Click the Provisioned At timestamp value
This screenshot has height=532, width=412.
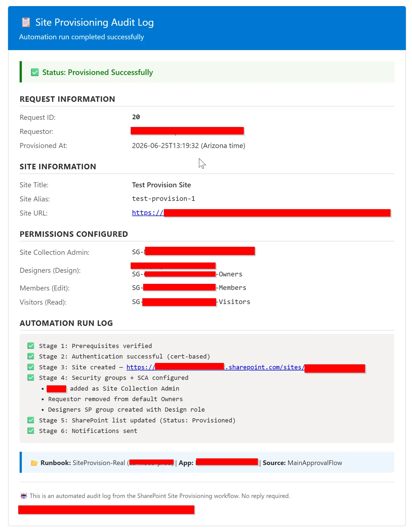coord(188,146)
